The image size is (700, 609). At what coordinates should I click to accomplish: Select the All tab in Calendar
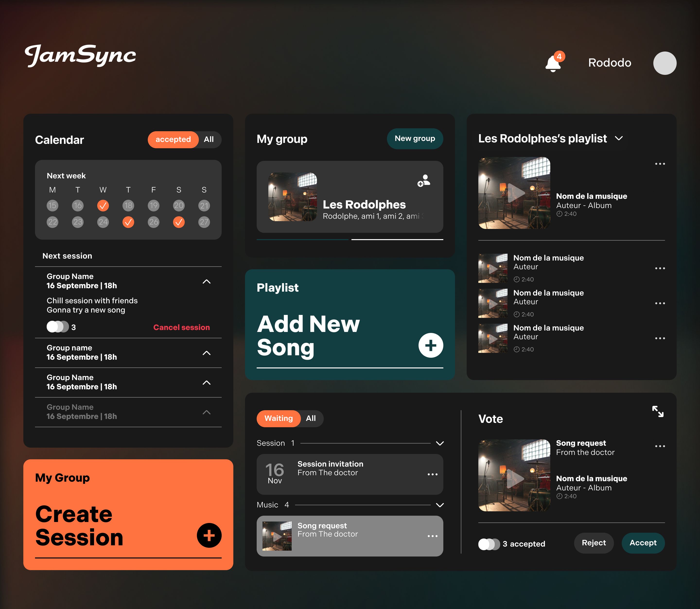[x=209, y=139]
